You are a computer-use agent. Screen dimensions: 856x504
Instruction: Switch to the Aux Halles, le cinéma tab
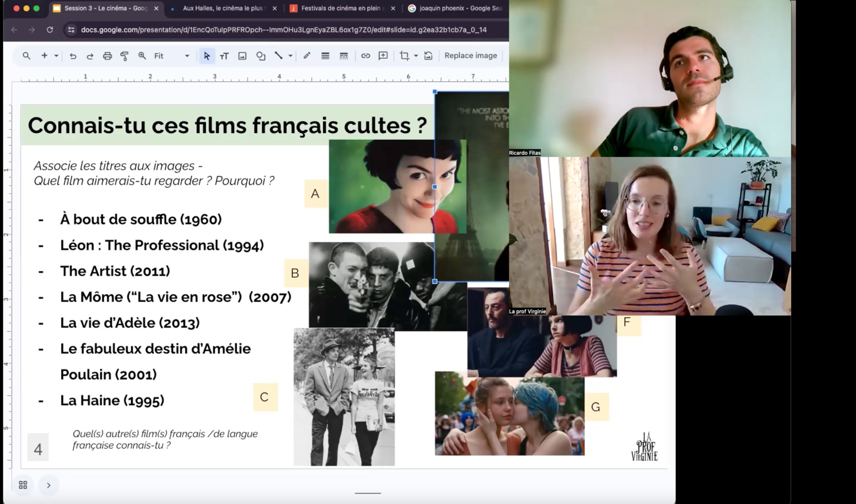pos(223,8)
